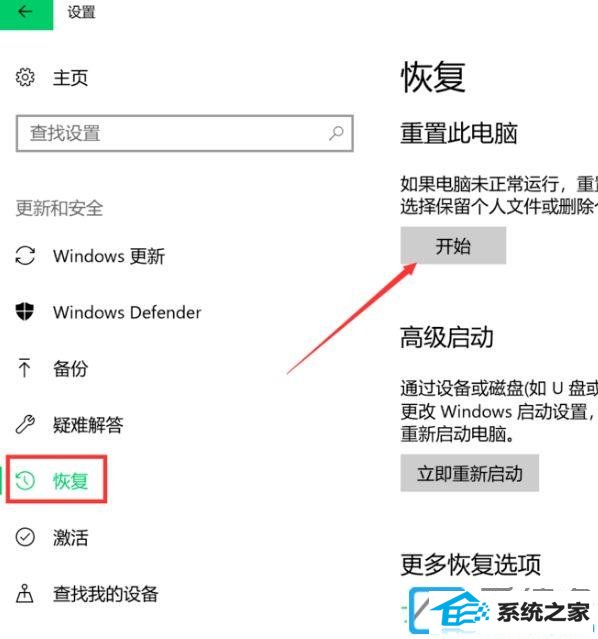Open the Windows 更新 section
This screenshot has height=639, width=598.
109,256
